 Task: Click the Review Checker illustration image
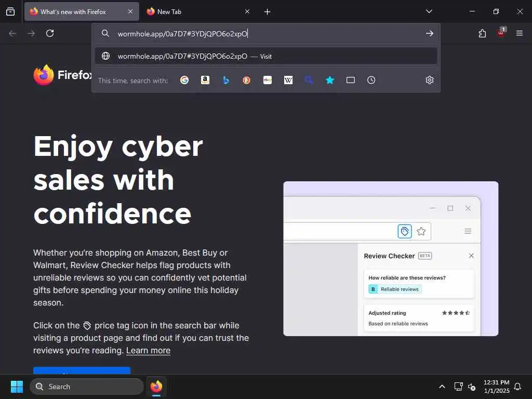click(x=391, y=259)
